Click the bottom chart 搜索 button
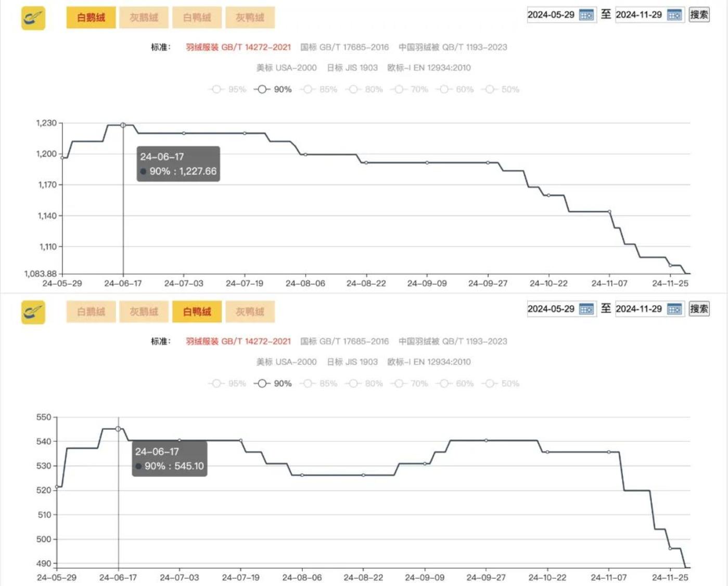728x586 pixels. pos(699,309)
